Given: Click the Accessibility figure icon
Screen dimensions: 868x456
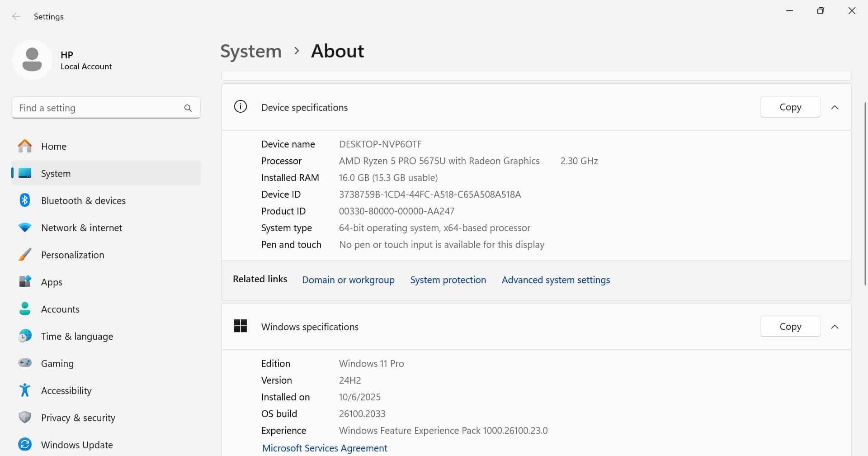Looking at the screenshot, I should 25,390.
